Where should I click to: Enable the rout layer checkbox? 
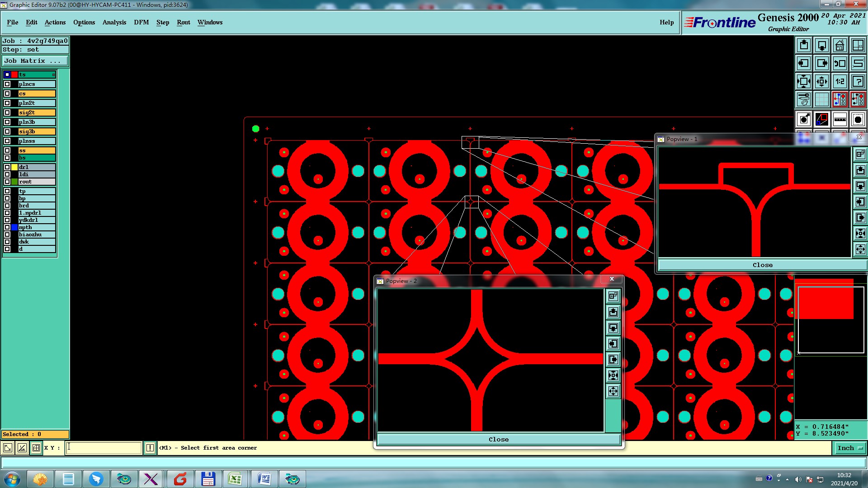click(x=7, y=182)
